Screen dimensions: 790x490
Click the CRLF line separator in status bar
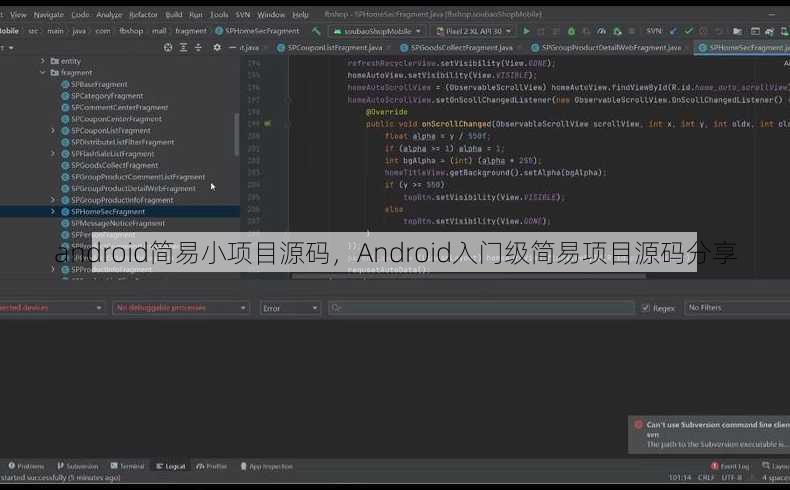click(705, 477)
